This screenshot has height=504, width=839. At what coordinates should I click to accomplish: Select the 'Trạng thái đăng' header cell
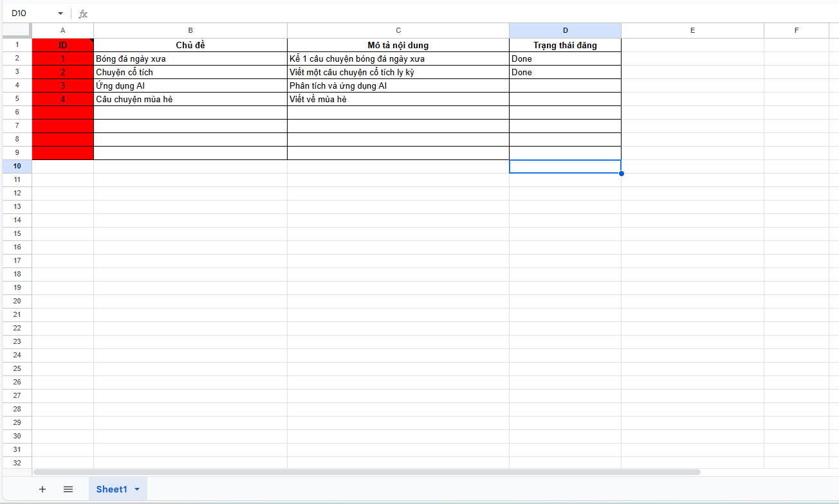coord(565,45)
